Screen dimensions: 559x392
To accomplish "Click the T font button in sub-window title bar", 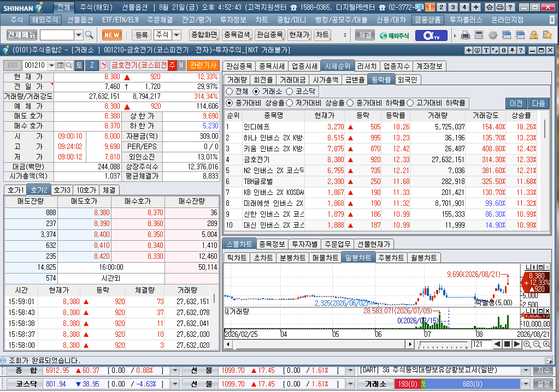I will click(x=486, y=50).
